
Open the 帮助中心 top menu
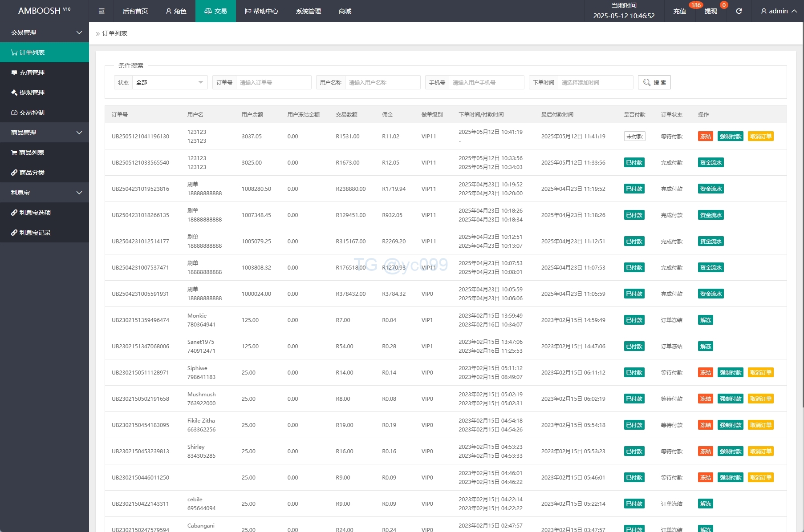261,11
